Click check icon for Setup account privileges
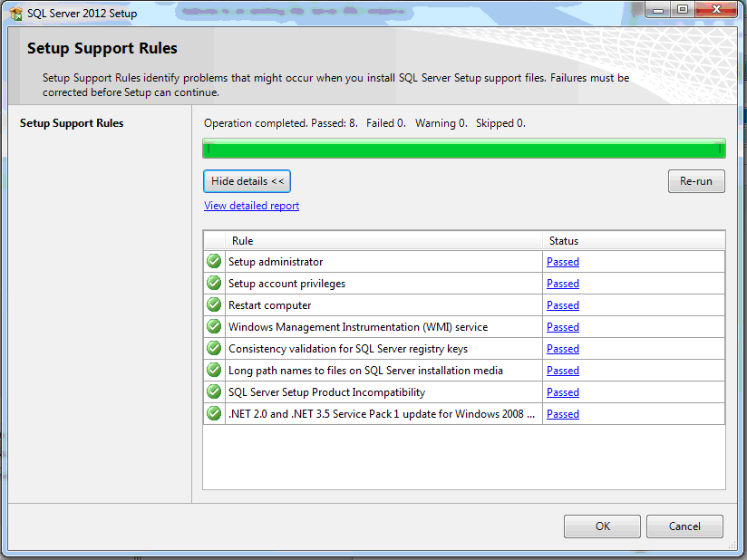The height and width of the screenshot is (560, 747). [214, 284]
